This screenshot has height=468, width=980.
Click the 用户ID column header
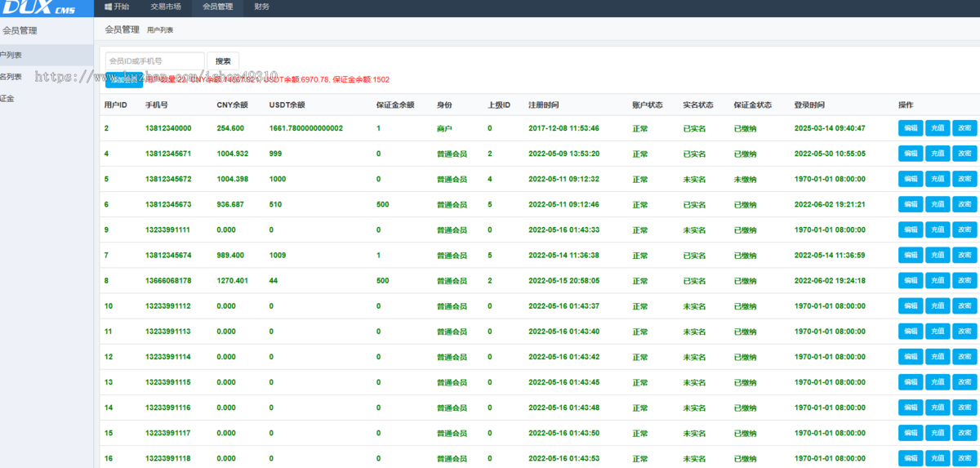pyautogui.click(x=115, y=105)
